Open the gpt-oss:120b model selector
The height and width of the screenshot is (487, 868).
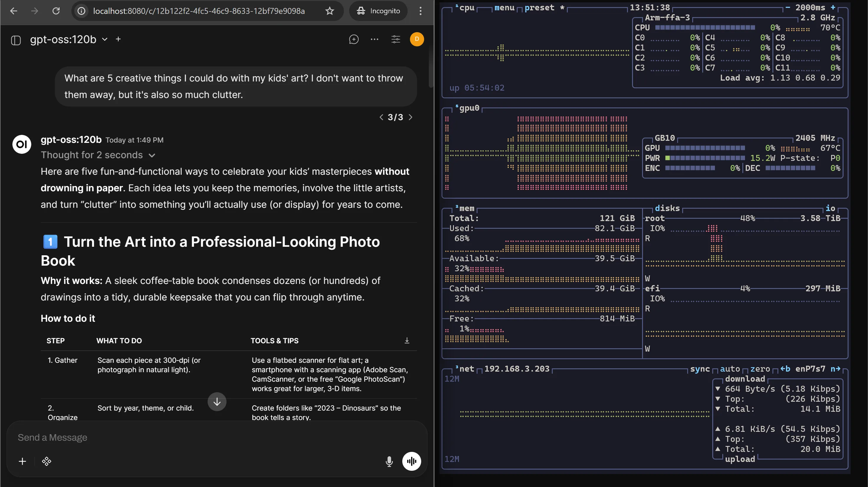[67, 39]
